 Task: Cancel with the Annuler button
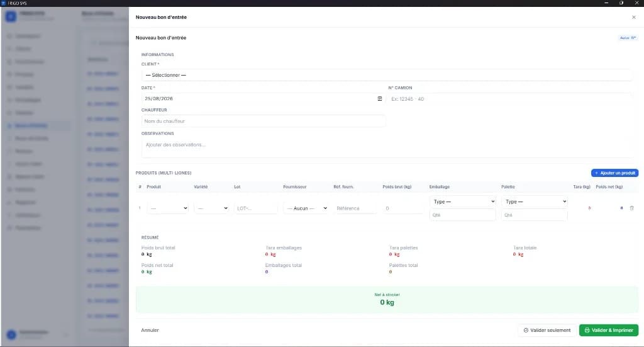point(150,330)
